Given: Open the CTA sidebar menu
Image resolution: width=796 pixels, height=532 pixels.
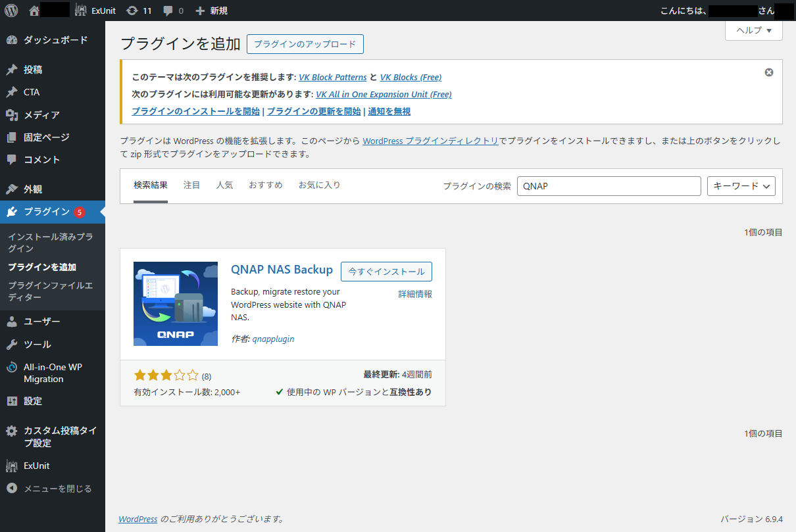Looking at the screenshot, I should coord(53,92).
